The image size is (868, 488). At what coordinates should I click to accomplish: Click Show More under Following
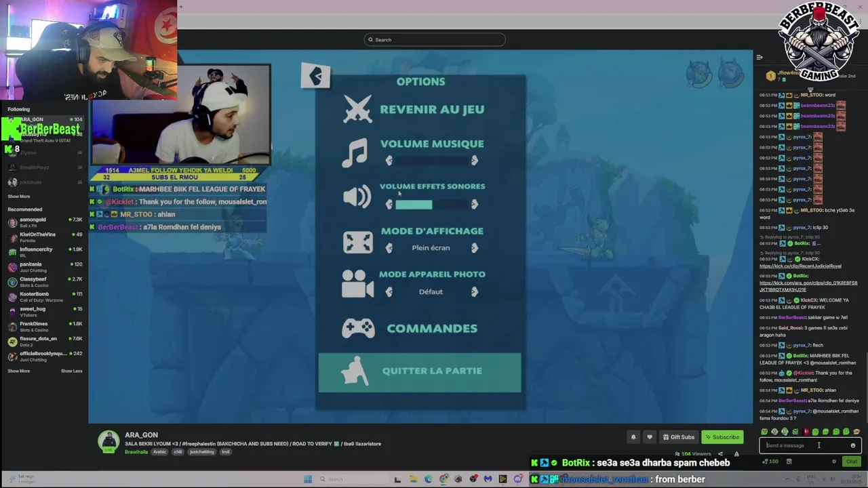click(x=19, y=197)
